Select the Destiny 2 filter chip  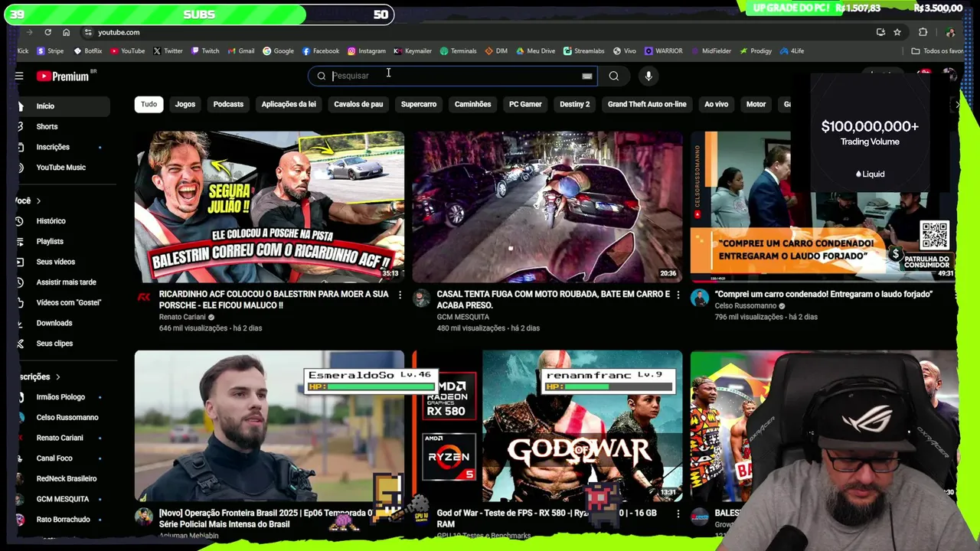pos(575,104)
